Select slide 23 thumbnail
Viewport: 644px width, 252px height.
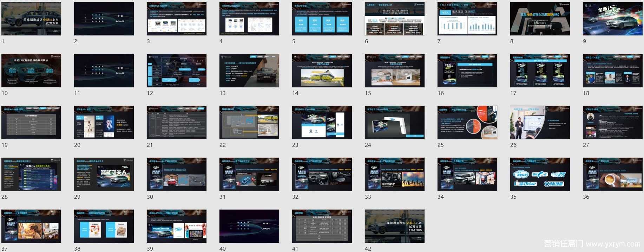pos(322,122)
